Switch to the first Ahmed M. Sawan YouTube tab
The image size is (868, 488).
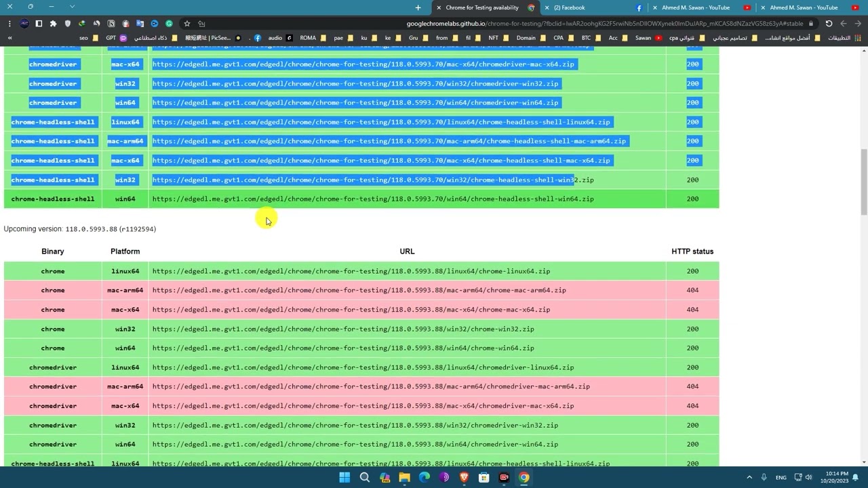[701, 7]
